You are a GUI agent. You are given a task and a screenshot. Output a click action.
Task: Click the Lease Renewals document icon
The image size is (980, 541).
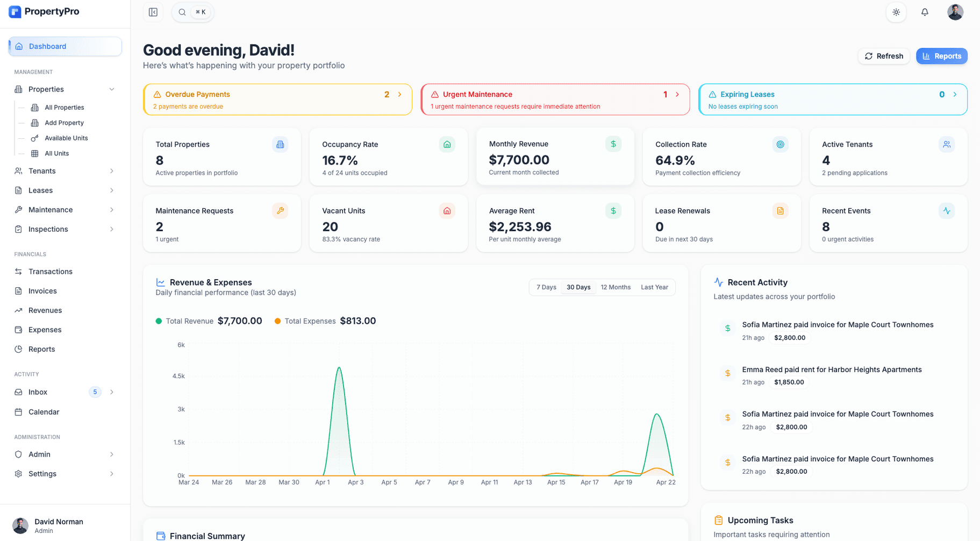(780, 211)
